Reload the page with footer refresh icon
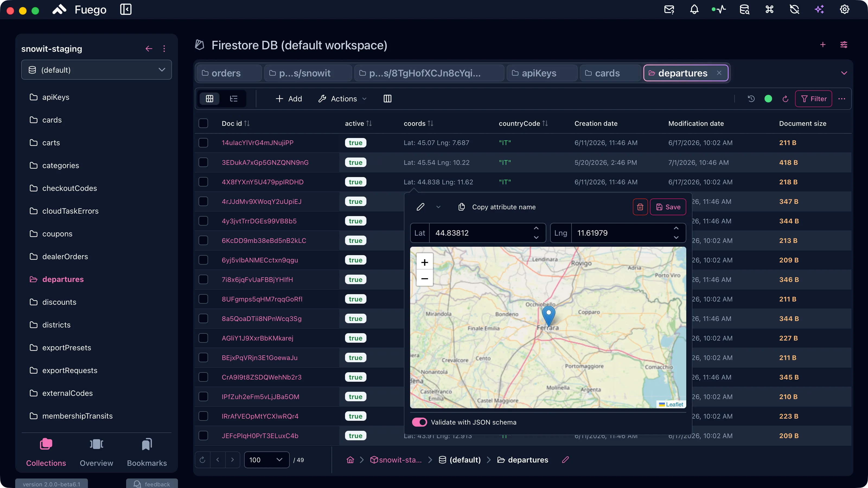868x488 pixels. point(203,460)
